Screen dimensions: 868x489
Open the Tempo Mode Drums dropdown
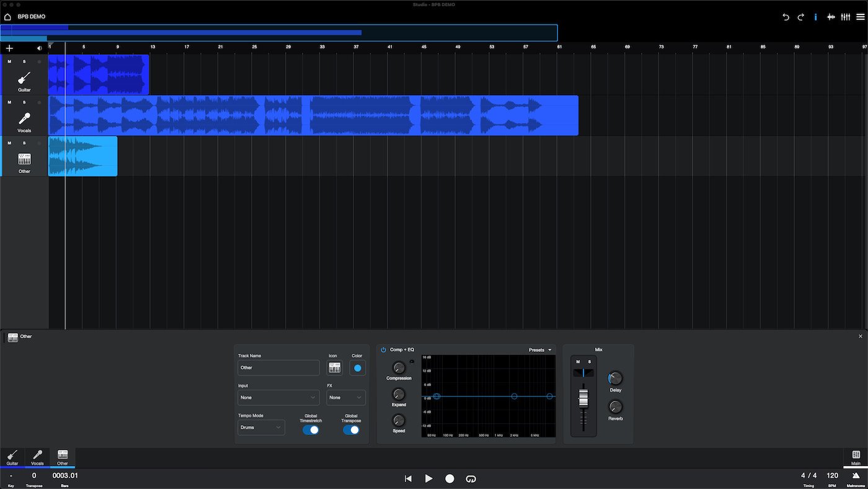(x=261, y=427)
